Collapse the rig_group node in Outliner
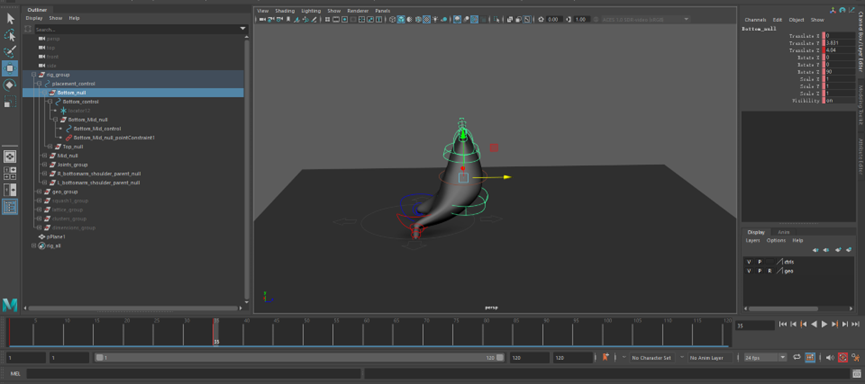The image size is (865, 384). click(34, 74)
